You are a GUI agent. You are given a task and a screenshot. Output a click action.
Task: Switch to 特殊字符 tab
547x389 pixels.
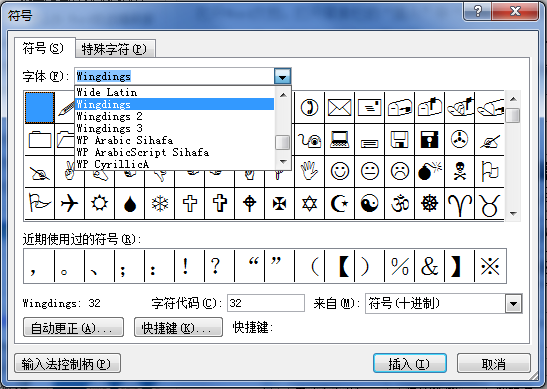114,49
